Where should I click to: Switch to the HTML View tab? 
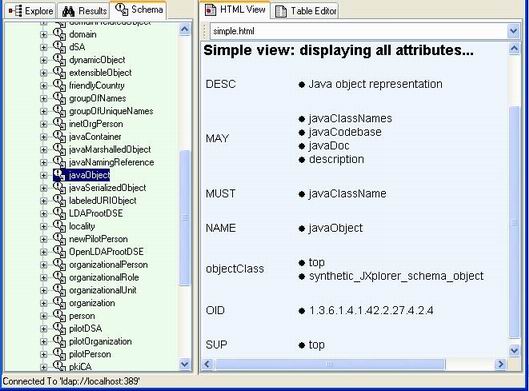(235, 9)
